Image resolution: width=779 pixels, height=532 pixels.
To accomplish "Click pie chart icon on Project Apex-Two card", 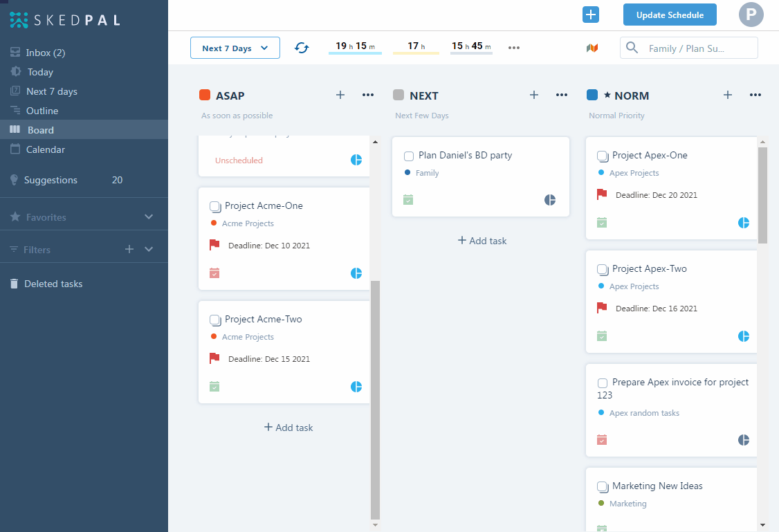I will point(744,336).
